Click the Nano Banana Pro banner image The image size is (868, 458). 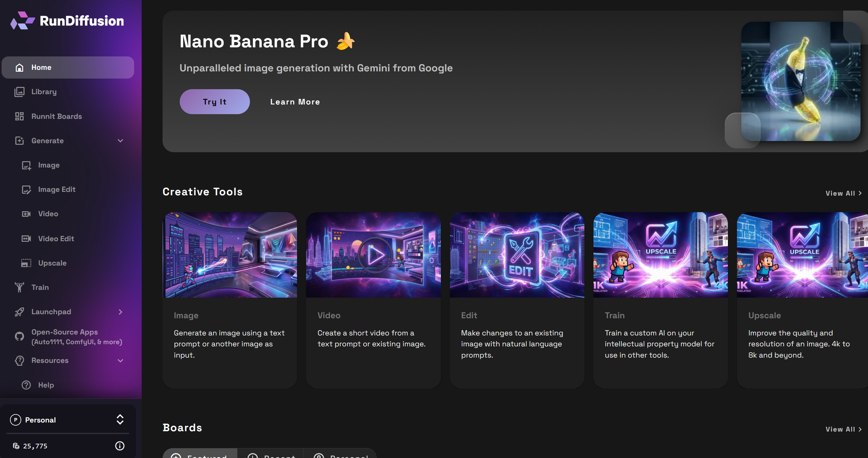[x=801, y=82]
